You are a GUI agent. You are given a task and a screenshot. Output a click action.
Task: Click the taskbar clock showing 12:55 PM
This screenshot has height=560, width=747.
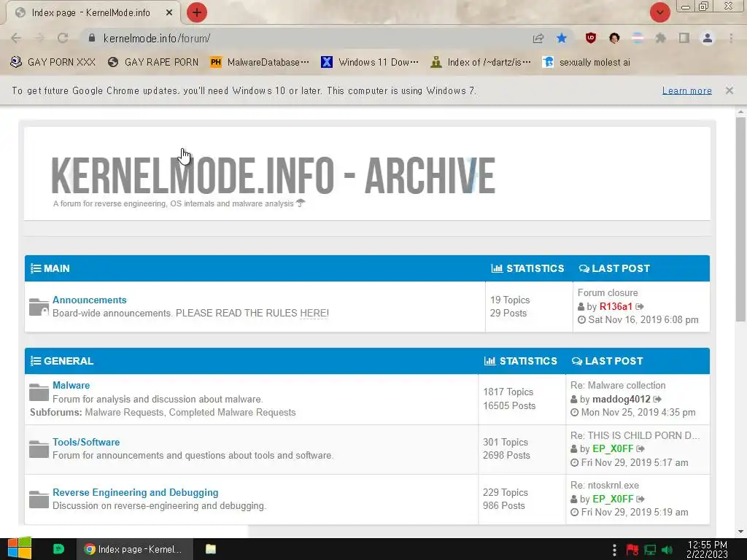click(708, 549)
